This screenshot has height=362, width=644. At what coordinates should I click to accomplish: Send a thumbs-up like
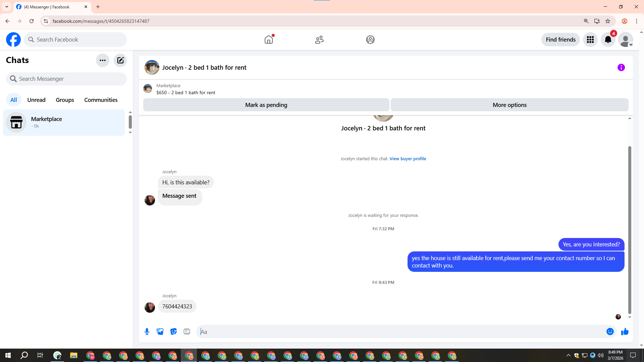point(625,331)
